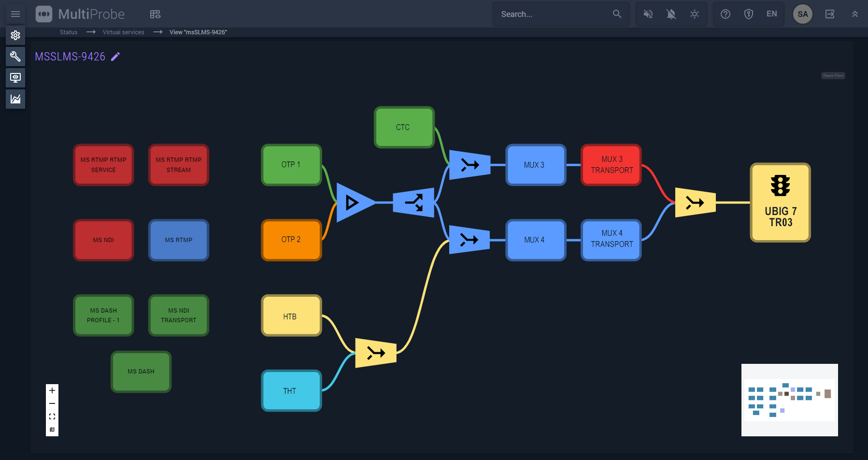
Task: Select the yellow HTB node
Action: pos(291,316)
